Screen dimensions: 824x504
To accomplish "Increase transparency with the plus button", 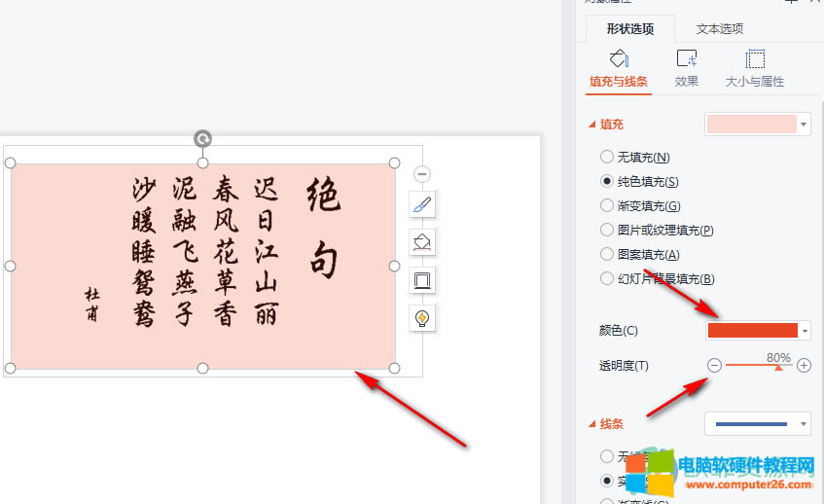I will coord(804,365).
